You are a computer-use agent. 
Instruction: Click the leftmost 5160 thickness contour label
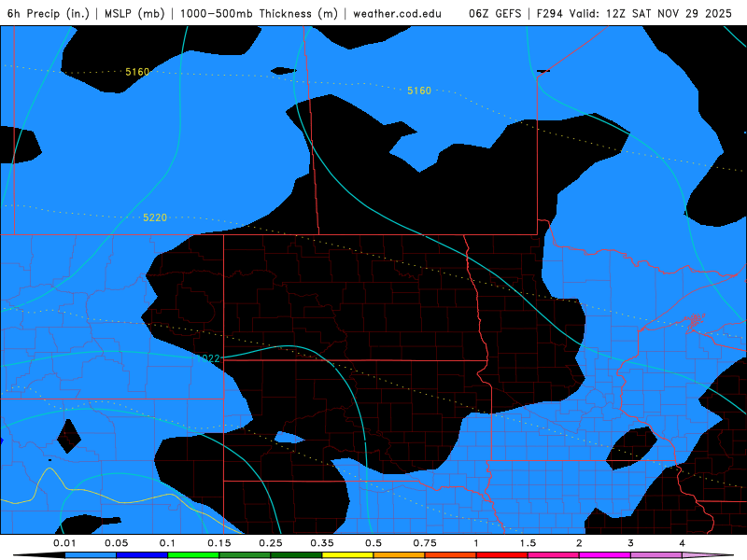[x=137, y=72]
